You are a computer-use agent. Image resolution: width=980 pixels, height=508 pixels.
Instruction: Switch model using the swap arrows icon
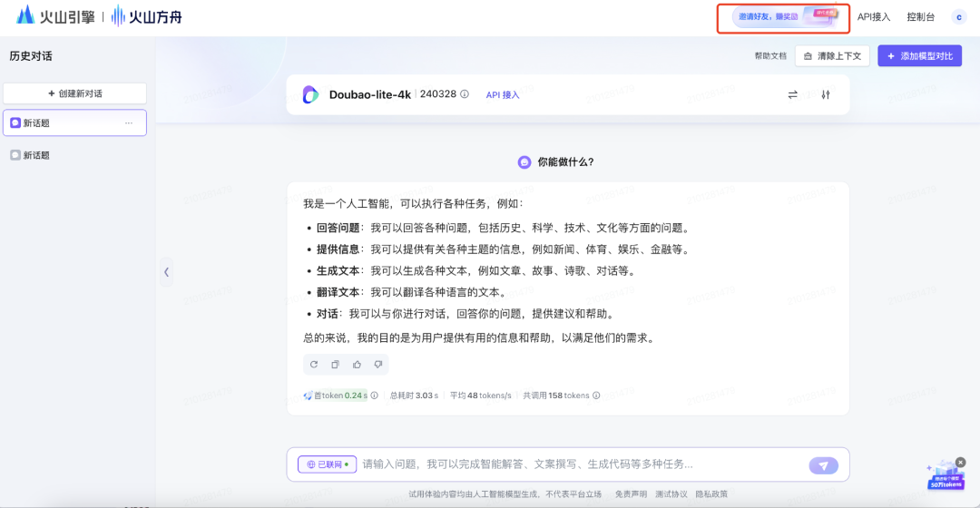pyautogui.click(x=792, y=95)
